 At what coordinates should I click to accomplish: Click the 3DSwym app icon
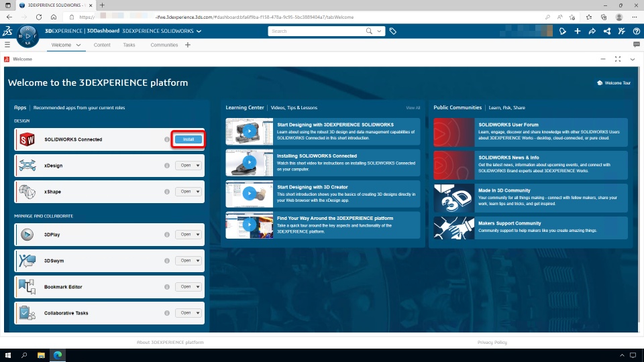click(27, 261)
